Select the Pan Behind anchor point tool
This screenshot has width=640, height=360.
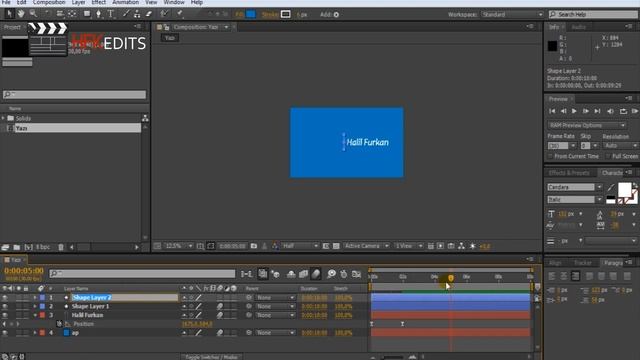pos(72,14)
